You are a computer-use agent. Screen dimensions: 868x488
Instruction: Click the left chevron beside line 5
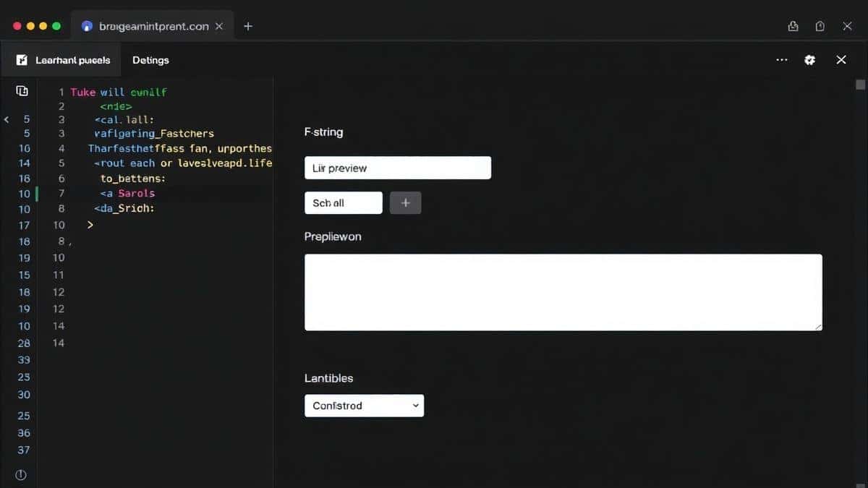coord(7,119)
